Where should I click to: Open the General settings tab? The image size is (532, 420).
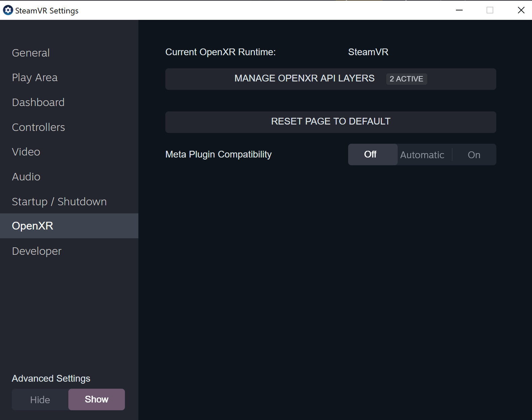point(31,53)
